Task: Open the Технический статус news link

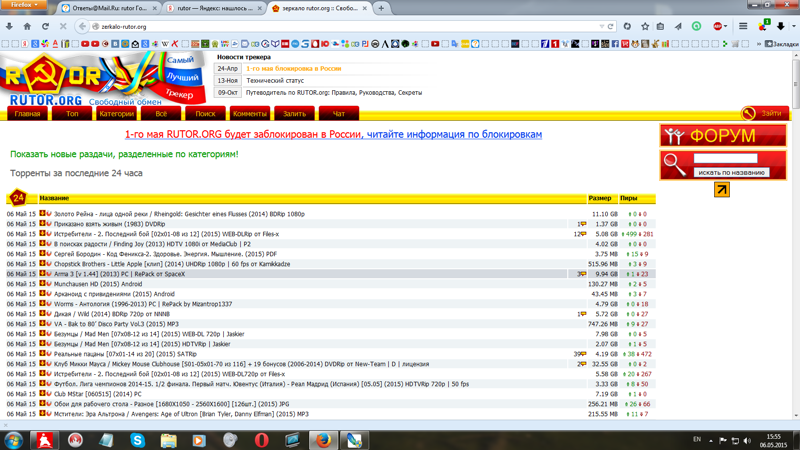Action: tap(275, 81)
